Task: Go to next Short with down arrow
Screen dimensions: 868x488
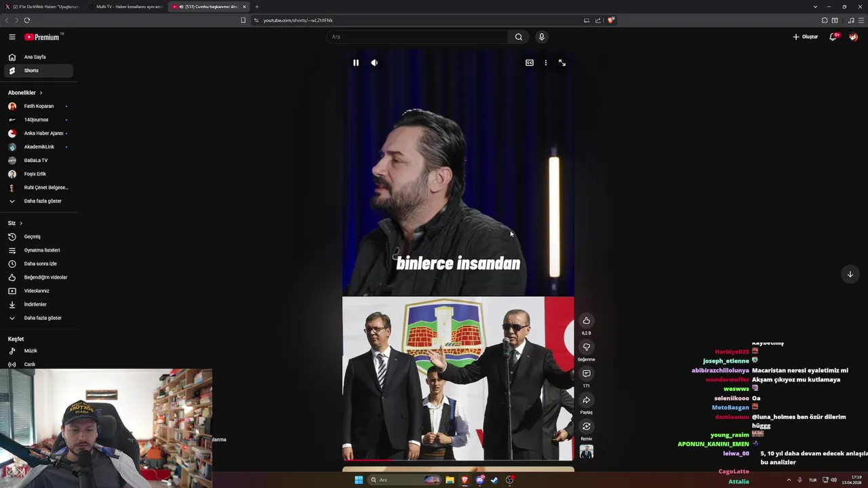Action: (850, 274)
